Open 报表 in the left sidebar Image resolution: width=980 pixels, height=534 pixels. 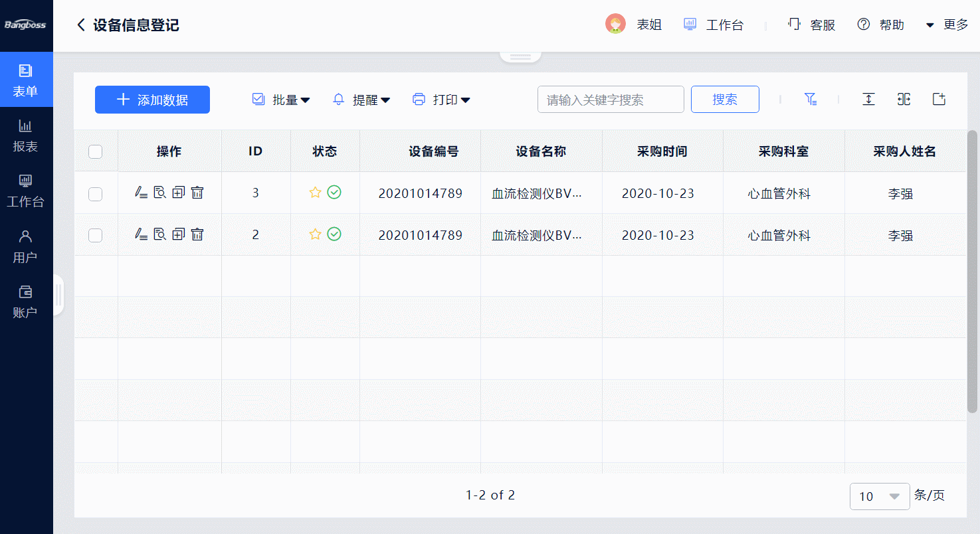(25, 135)
